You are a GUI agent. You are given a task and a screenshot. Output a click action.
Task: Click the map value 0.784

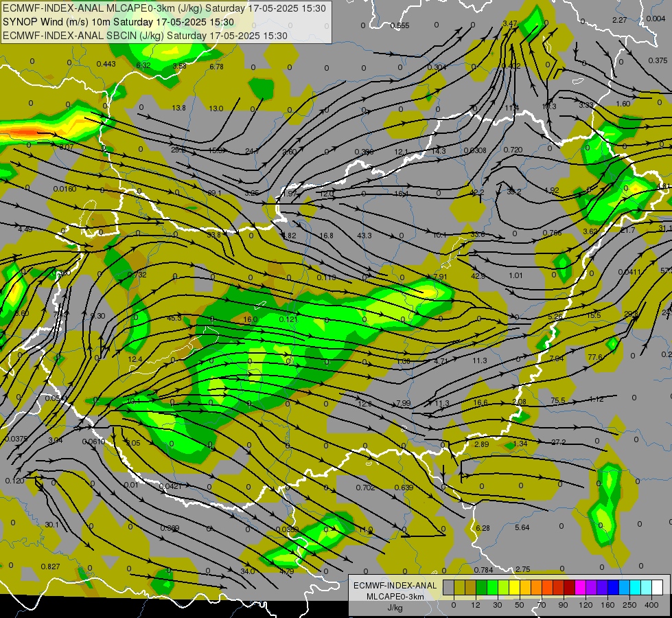pyautogui.click(x=483, y=570)
